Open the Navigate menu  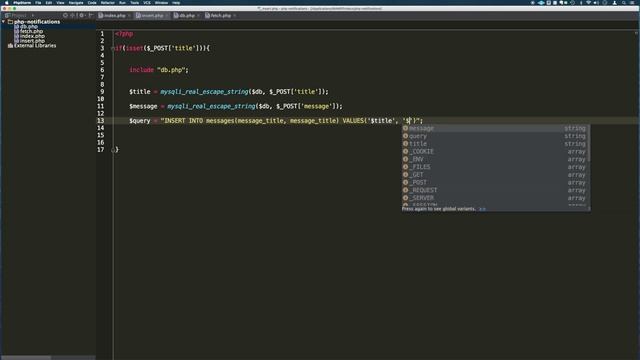(x=76, y=2)
